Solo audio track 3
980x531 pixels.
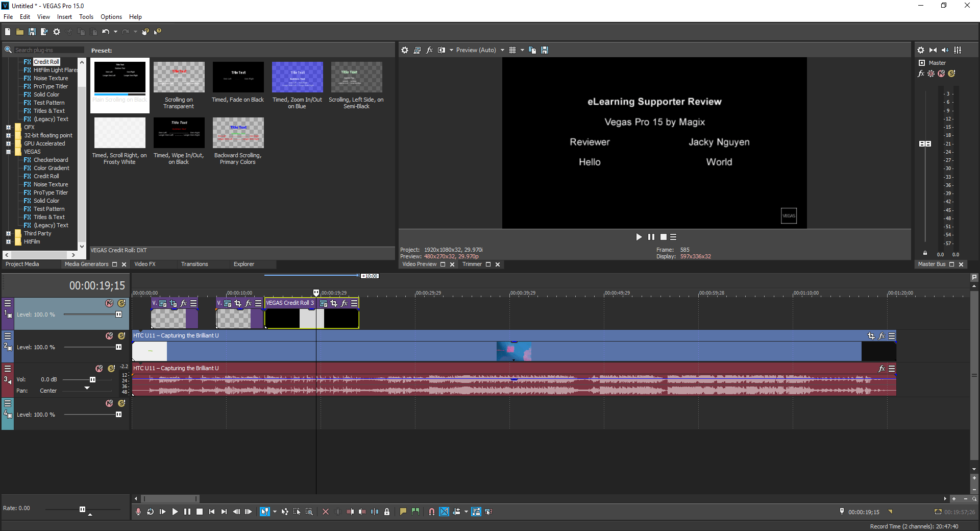(x=111, y=369)
